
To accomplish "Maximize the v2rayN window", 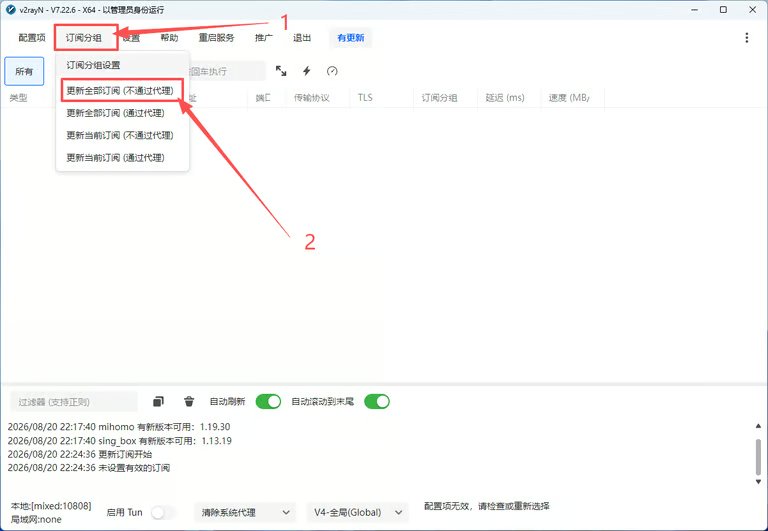I will [x=723, y=10].
